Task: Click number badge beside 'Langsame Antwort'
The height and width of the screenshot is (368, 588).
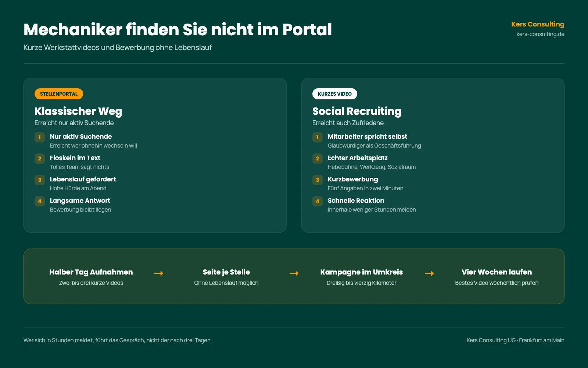Action: [x=40, y=201]
